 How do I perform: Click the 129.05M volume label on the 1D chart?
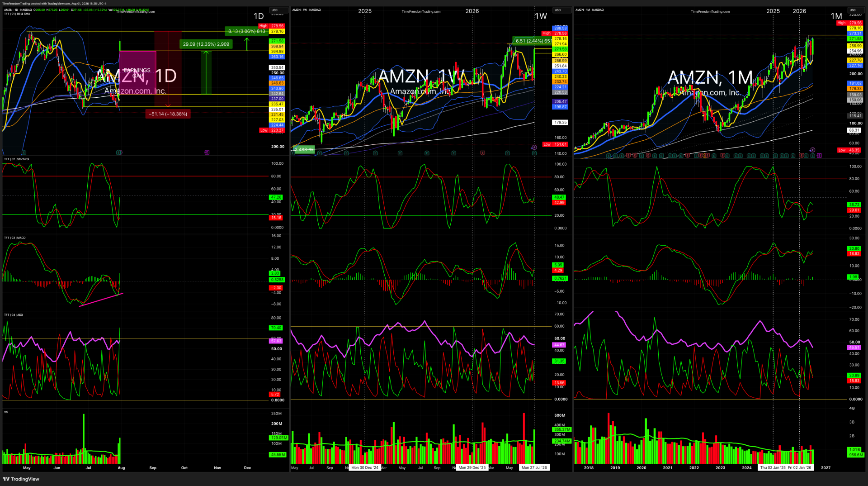pos(278,438)
